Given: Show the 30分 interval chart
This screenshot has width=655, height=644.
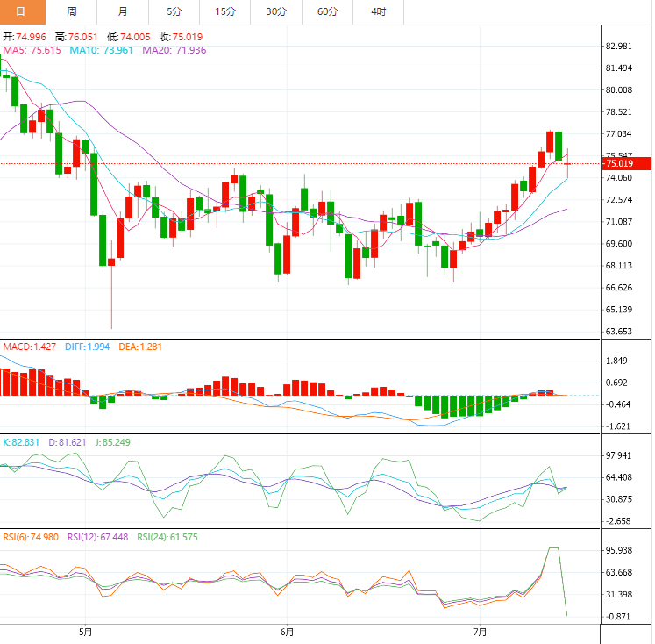Looking at the screenshot, I should (x=276, y=11).
